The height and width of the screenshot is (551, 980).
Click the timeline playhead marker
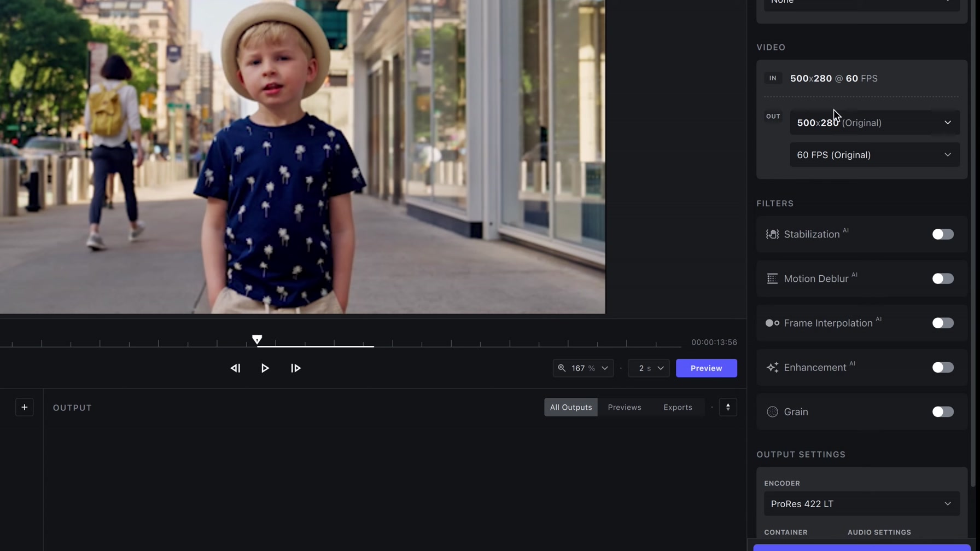pyautogui.click(x=257, y=340)
